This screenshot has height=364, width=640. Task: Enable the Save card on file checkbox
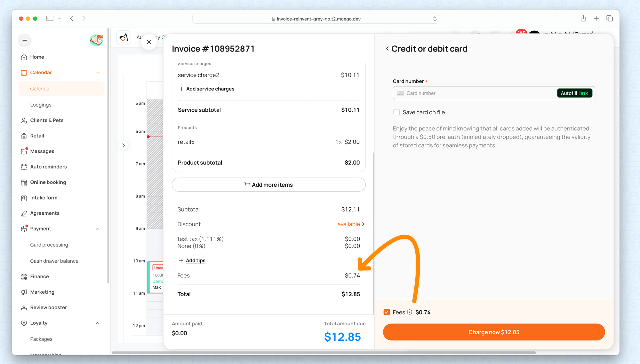pyautogui.click(x=396, y=112)
